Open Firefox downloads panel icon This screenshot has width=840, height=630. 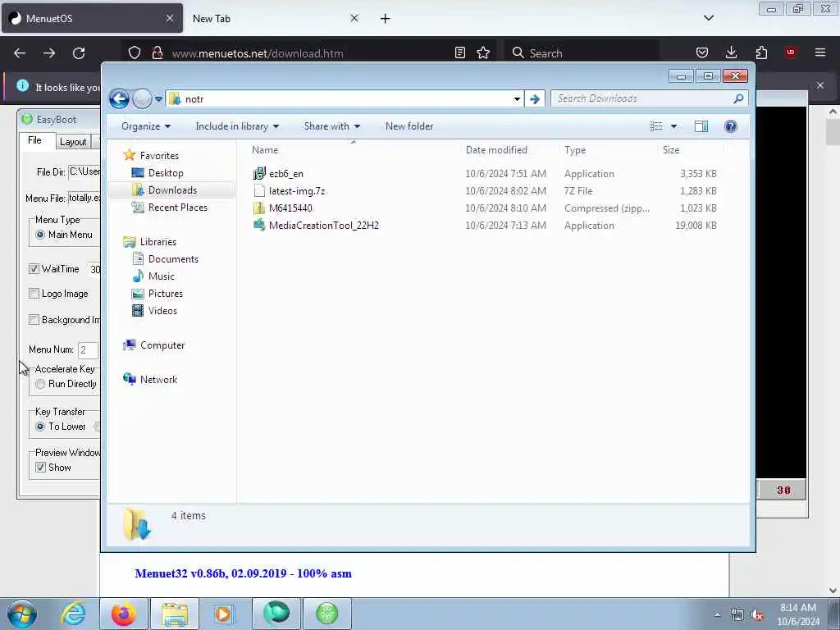731,52
